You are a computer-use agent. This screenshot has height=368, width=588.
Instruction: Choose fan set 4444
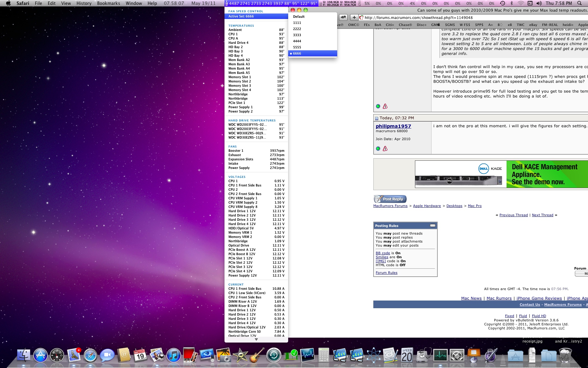point(313,41)
